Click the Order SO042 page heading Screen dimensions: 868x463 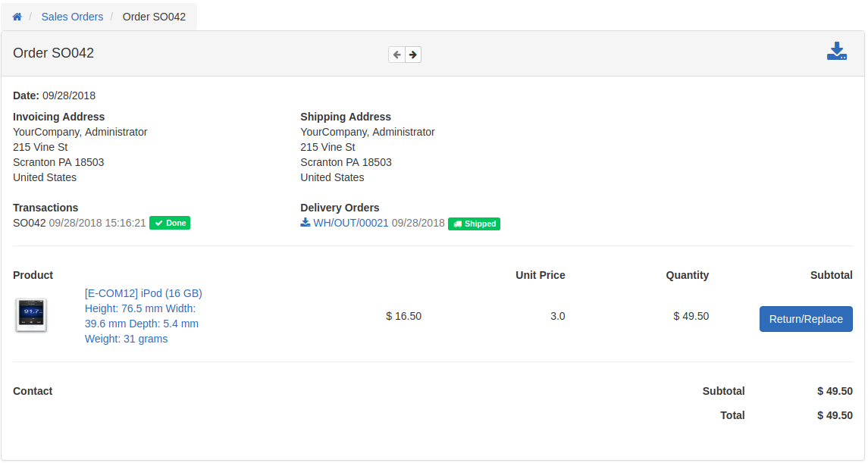click(54, 52)
